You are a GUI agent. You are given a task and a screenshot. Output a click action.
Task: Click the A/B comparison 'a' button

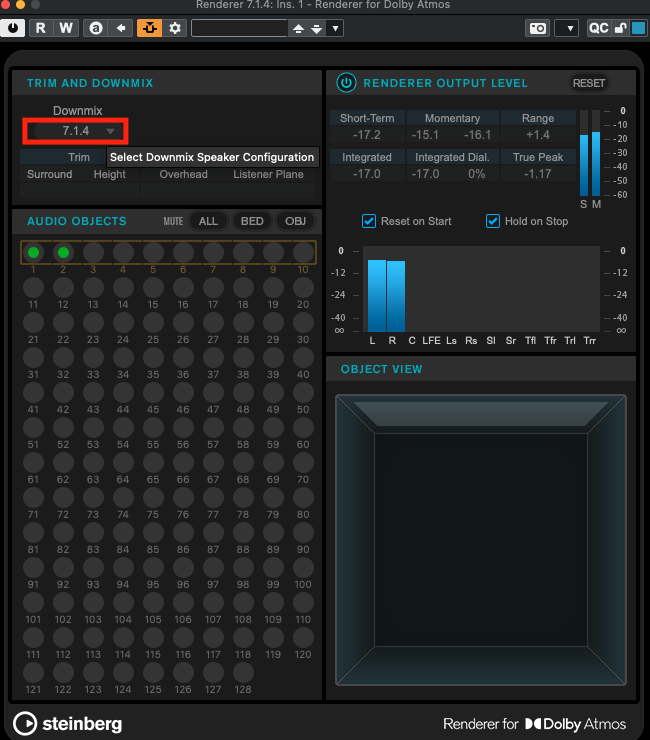(x=96, y=28)
